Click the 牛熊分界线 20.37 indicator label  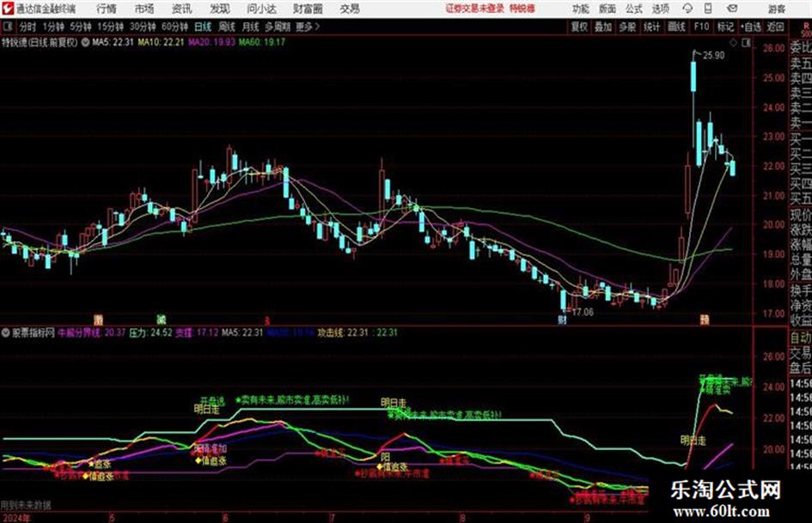tap(92, 332)
